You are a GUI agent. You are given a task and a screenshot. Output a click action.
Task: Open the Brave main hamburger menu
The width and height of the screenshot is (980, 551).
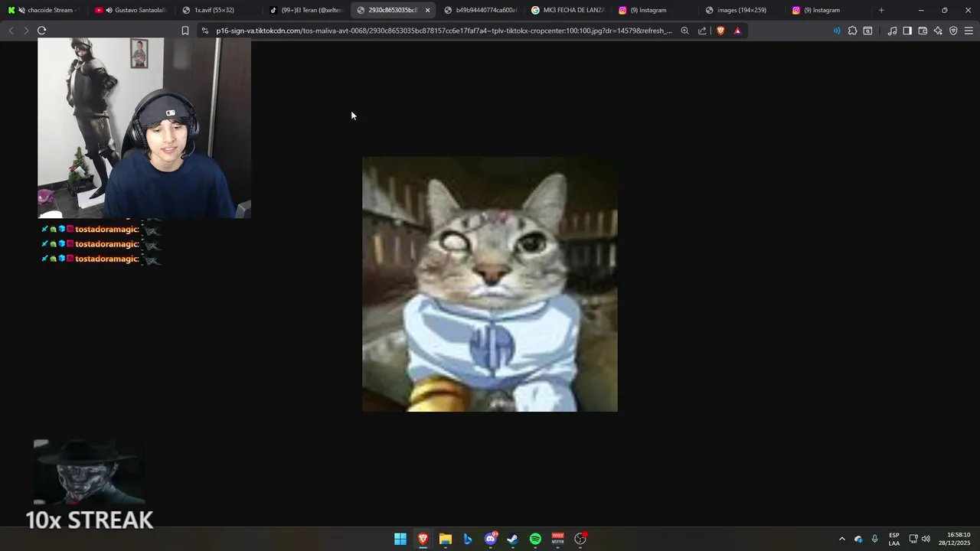click(969, 31)
